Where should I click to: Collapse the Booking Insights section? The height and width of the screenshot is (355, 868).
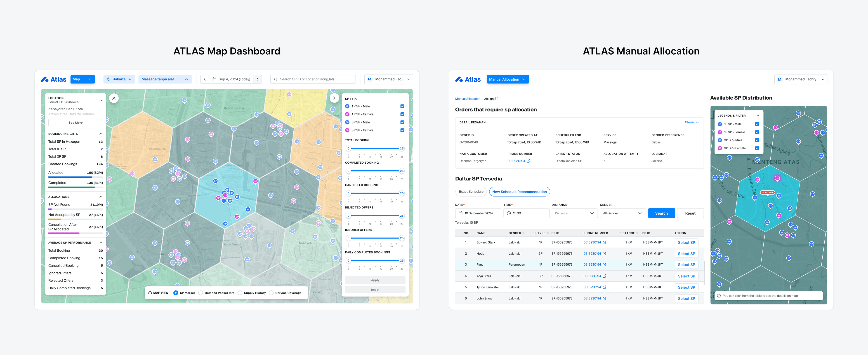[100, 134]
